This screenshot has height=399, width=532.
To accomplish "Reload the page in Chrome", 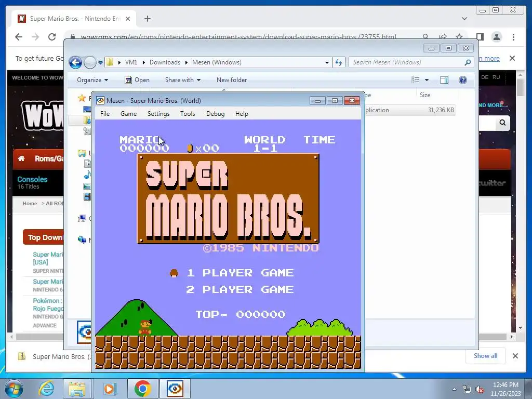I will point(52,37).
